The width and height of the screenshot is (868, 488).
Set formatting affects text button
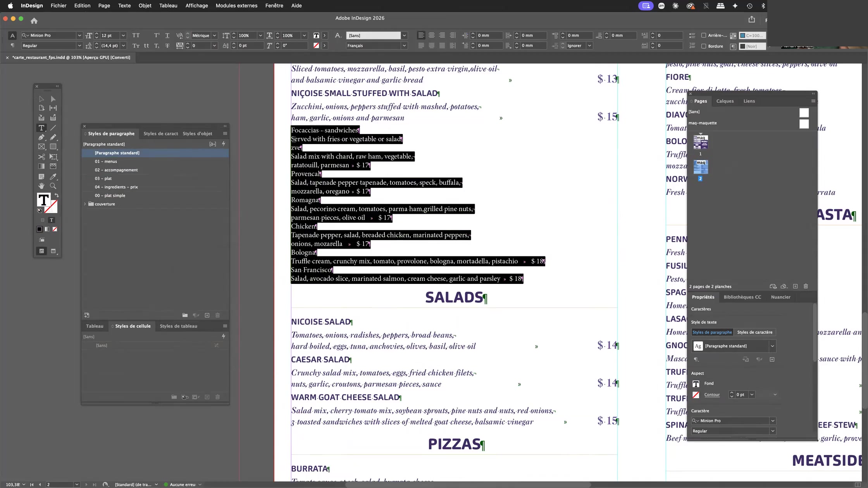click(x=51, y=220)
